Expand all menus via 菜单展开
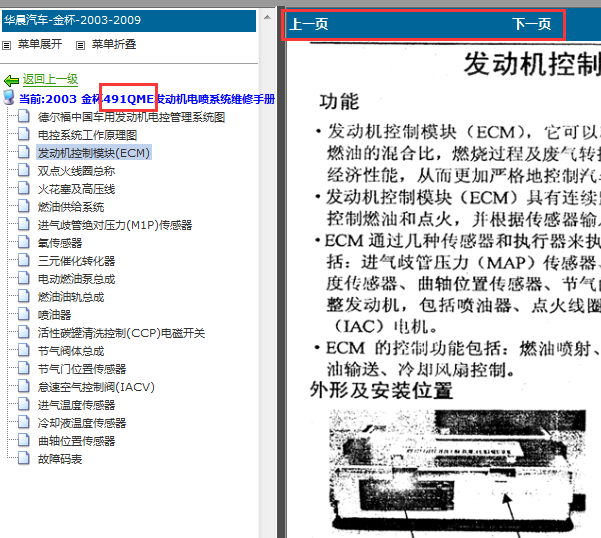This screenshot has height=538, width=601. tap(40, 44)
